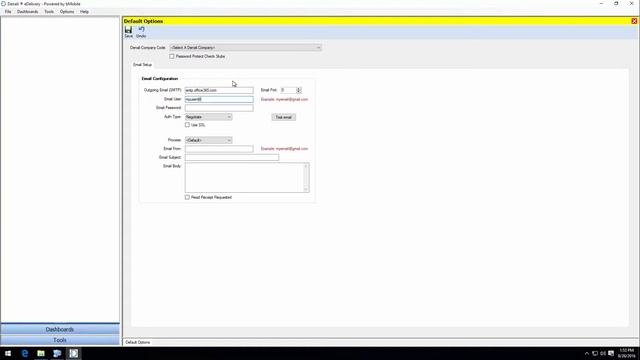Click the 'Default Options' yellow title text

[143, 21]
